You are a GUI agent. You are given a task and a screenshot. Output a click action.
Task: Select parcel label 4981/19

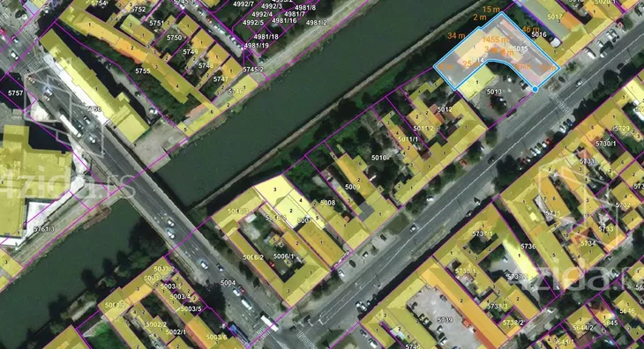(257, 45)
